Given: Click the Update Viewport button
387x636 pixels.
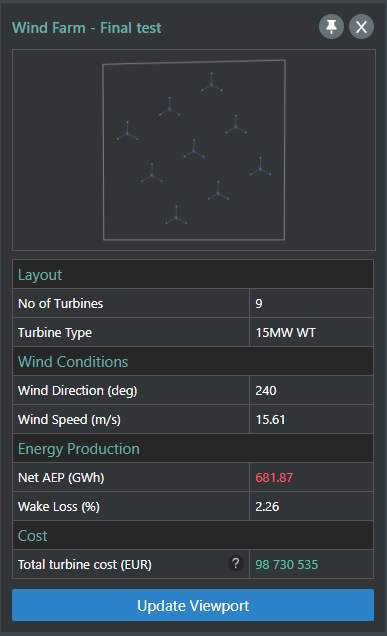Looking at the screenshot, I should (x=193, y=605).
